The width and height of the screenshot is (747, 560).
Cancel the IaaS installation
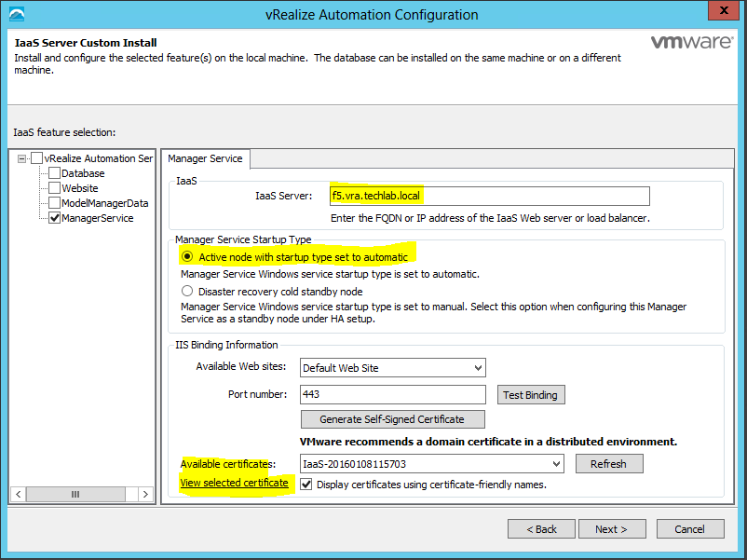click(x=690, y=529)
